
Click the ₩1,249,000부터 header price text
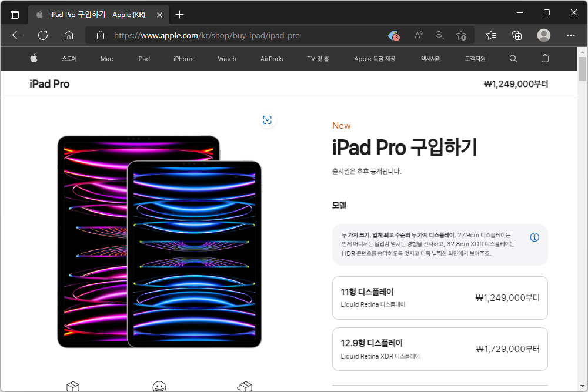[516, 84]
